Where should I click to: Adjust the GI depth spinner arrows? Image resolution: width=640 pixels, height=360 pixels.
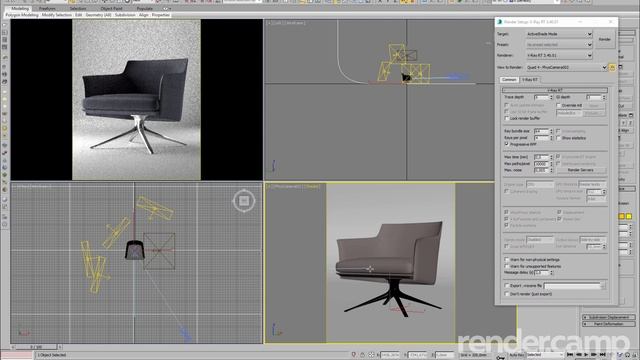[x=604, y=97]
